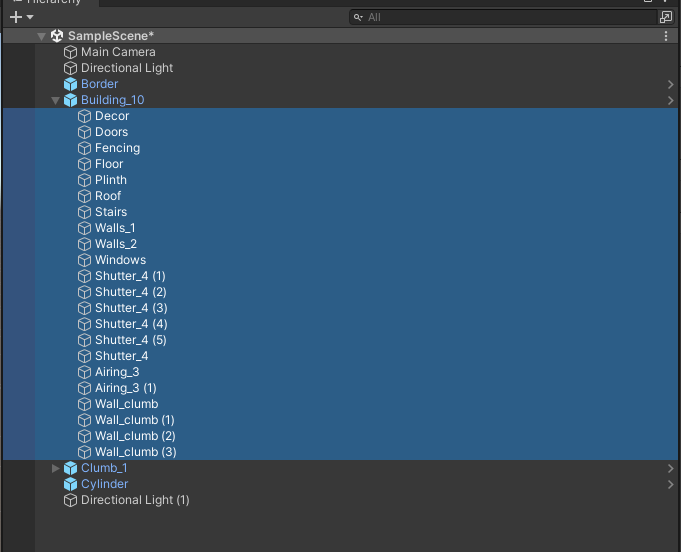Click the Main Camera cube icon

click(70, 52)
